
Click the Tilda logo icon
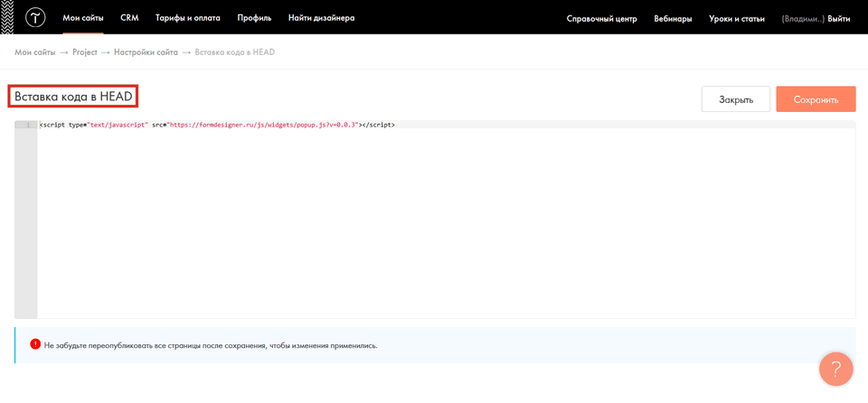point(36,18)
